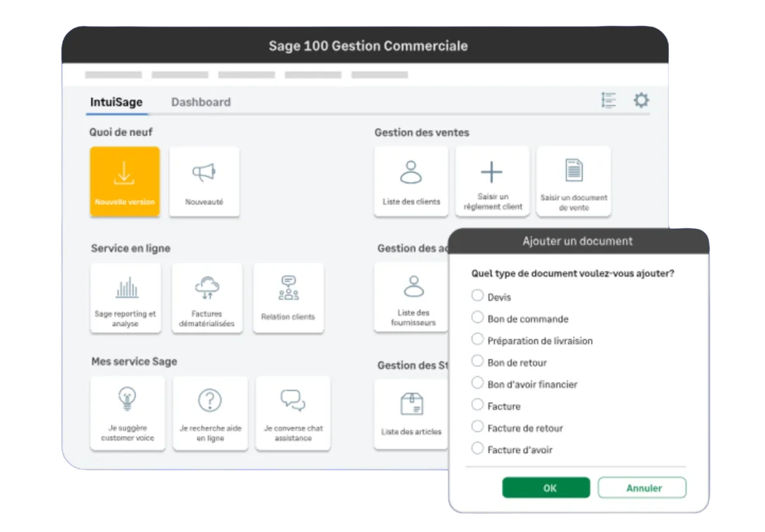Open the Nouvelle version download tile
765x532 pixels.
125,181
